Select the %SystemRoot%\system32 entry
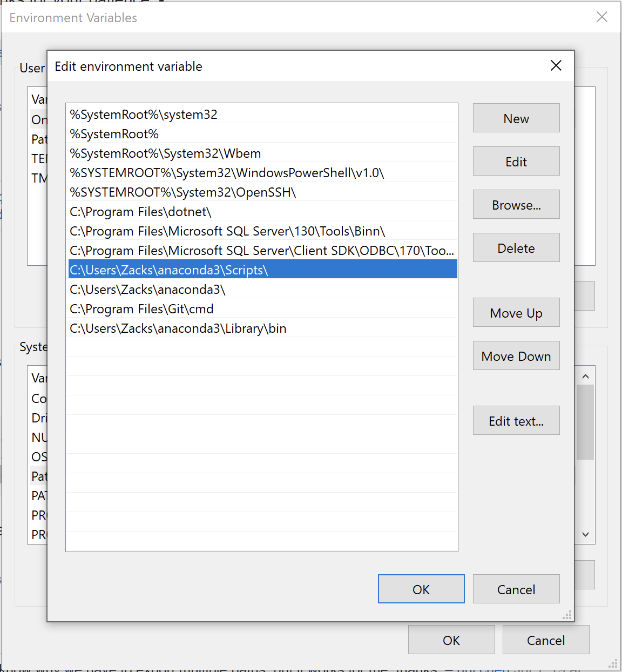 [x=262, y=114]
